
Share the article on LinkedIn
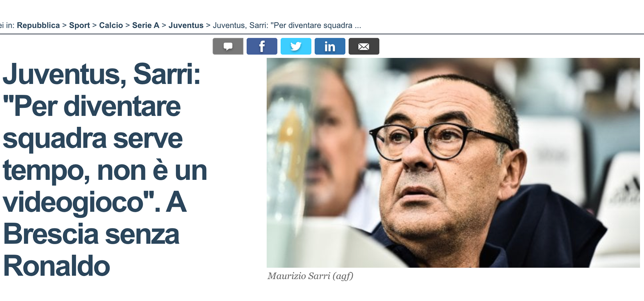[x=330, y=46]
